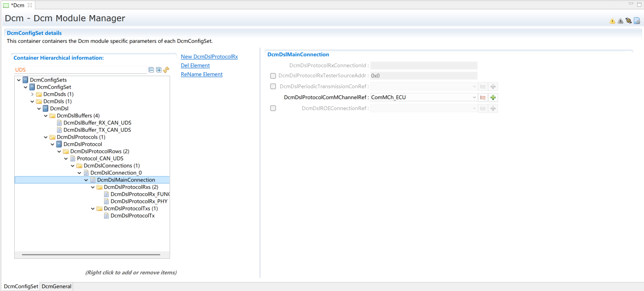This screenshot has height=291, width=644.
Task: Click green plus next to ComMCh_ECU
Action: [x=493, y=97]
